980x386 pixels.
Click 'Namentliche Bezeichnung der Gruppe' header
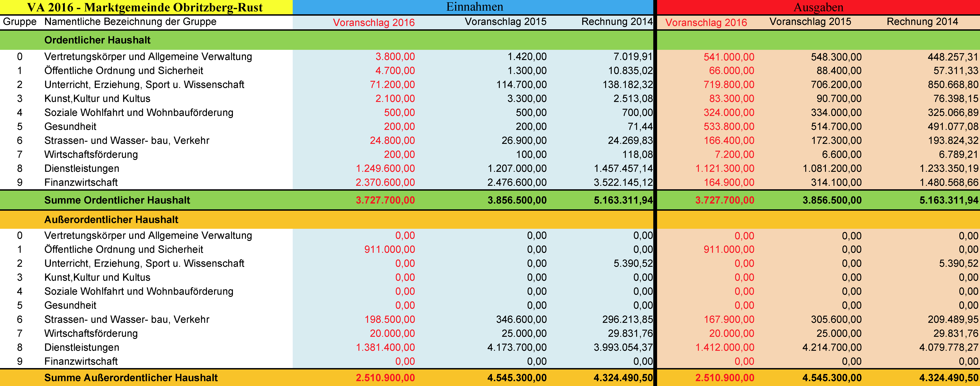130,22
